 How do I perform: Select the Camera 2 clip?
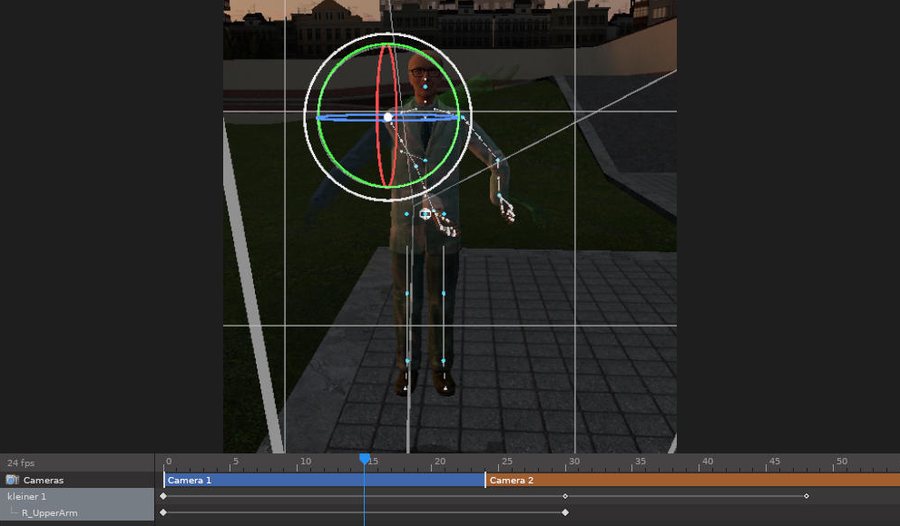click(x=693, y=480)
